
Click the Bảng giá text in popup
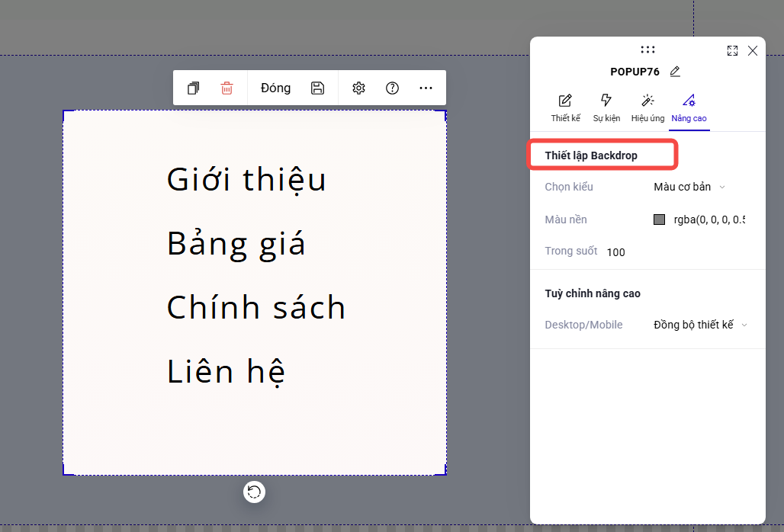click(x=236, y=244)
